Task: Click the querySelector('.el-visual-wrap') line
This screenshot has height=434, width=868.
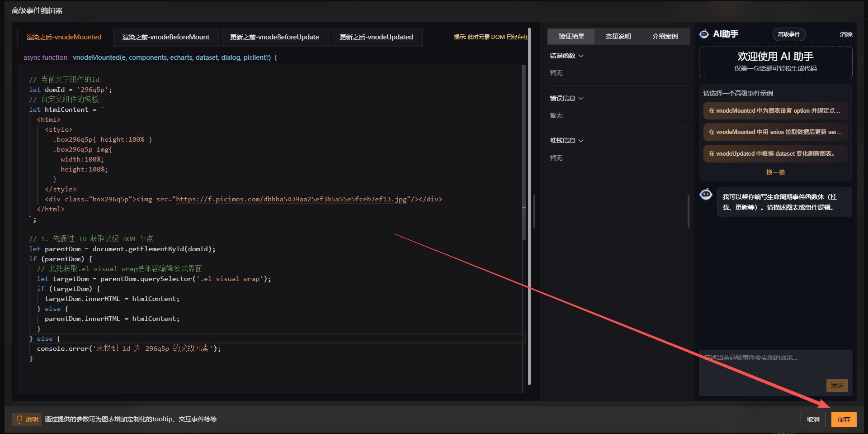Action: 154,279
